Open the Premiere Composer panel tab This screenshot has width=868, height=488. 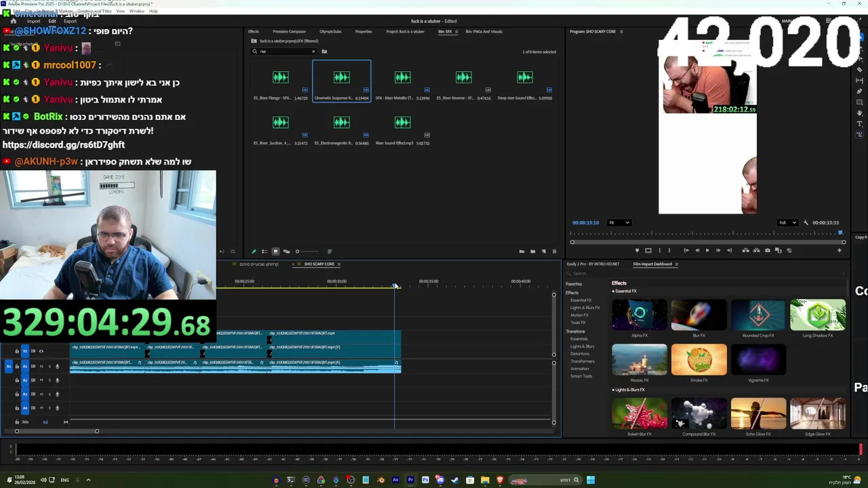click(x=289, y=31)
